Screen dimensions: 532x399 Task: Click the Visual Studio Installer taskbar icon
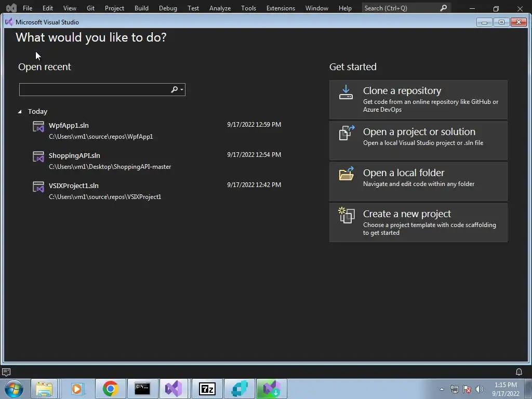pos(272,389)
